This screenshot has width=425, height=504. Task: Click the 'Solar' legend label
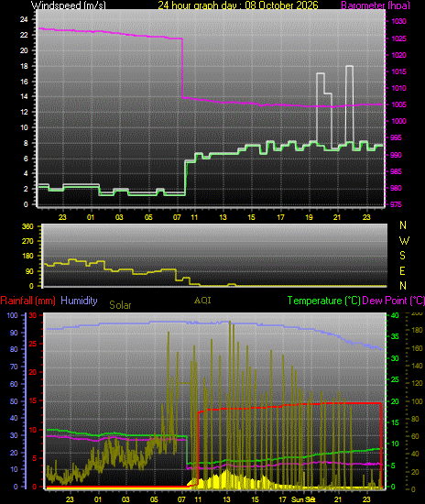pyautogui.click(x=120, y=305)
